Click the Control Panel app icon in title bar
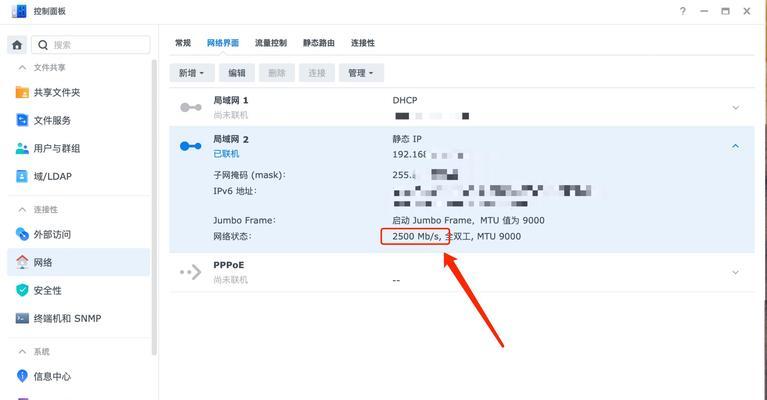The height and width of the screenshot is (400, 767). (x=19, y=11)
